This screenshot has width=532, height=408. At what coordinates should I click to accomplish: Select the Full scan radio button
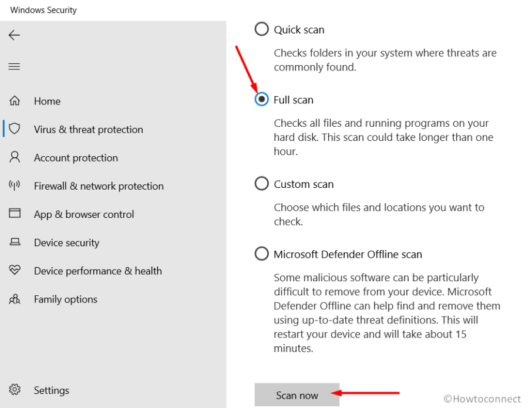pyautogui.click(x=261, y=99)
